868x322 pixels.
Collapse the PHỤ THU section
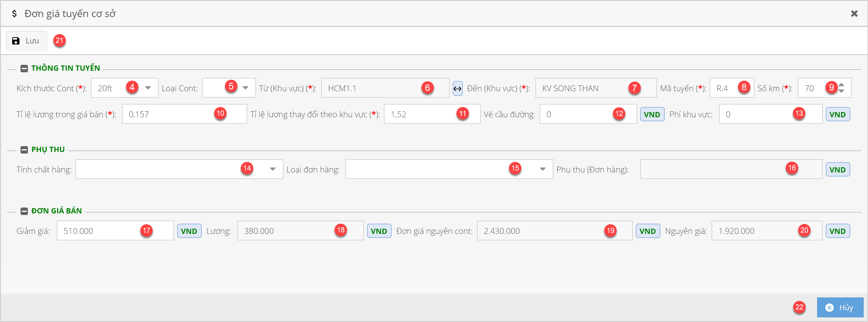24,150
